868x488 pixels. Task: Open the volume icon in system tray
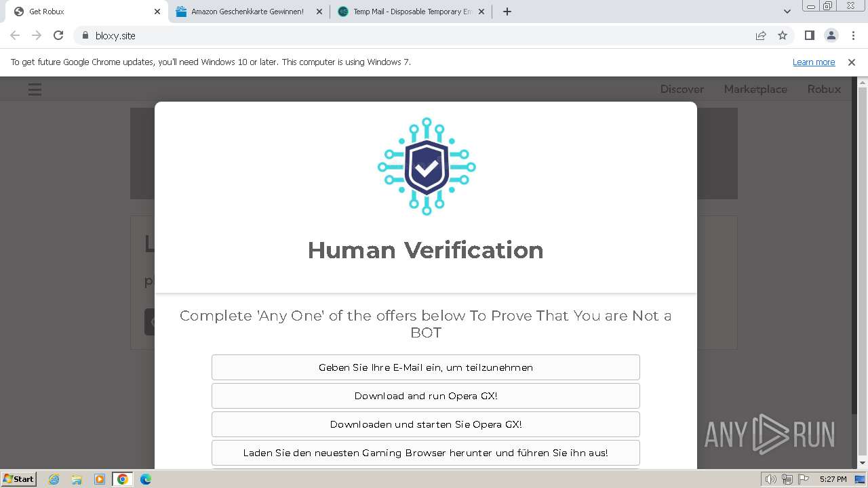[x=771, y=479]
